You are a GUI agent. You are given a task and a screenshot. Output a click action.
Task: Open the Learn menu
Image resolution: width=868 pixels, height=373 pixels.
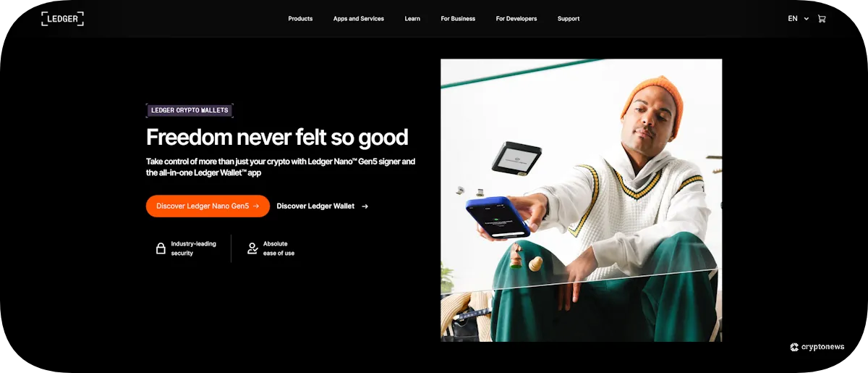coord(412,19)
